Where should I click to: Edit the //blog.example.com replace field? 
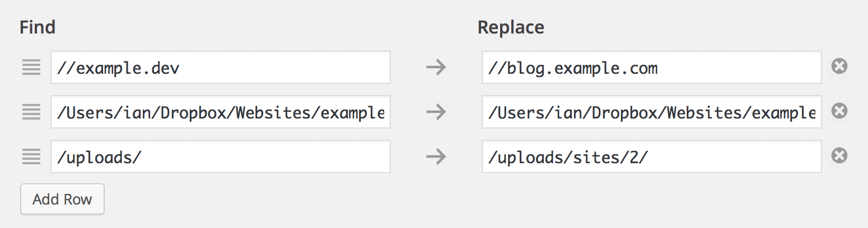[x=651, y=68]
